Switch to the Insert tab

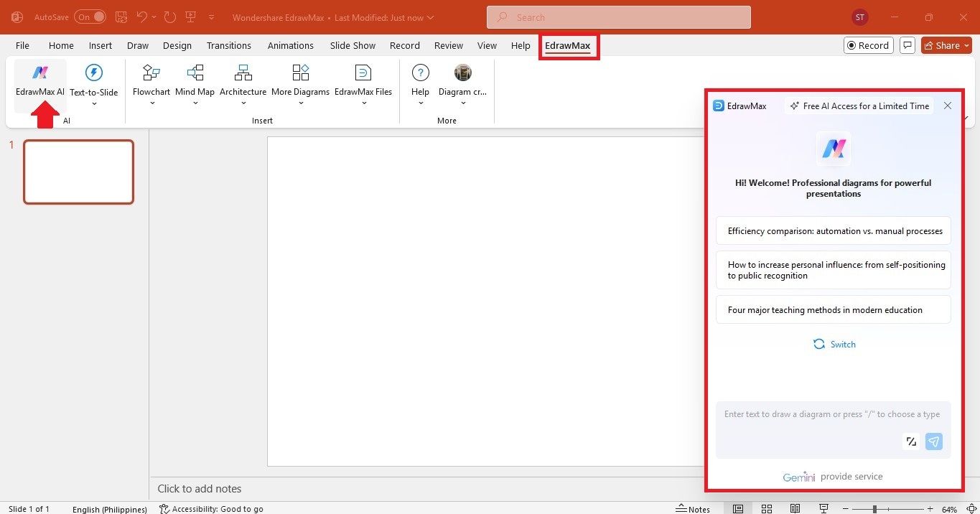[101, 45]
